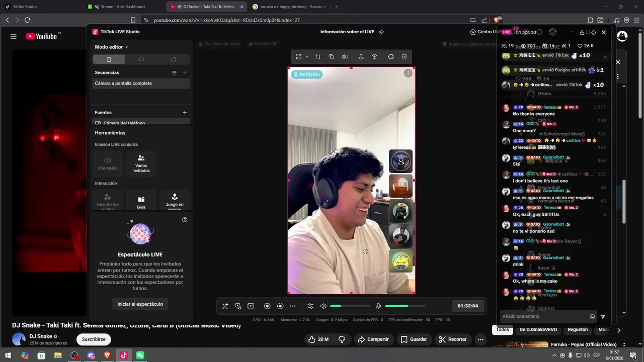The width and height of the screenshot is (644, 362).
Task: Select the crop tool in the source toolbar
Action: tap(317, 57)
